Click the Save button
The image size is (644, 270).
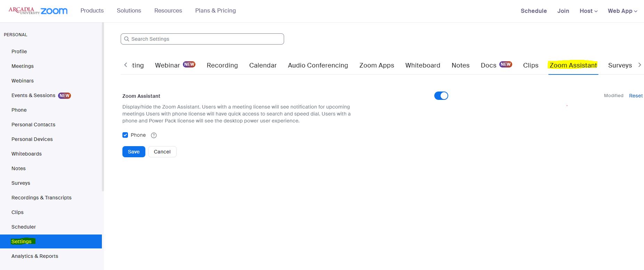(134, 152)
